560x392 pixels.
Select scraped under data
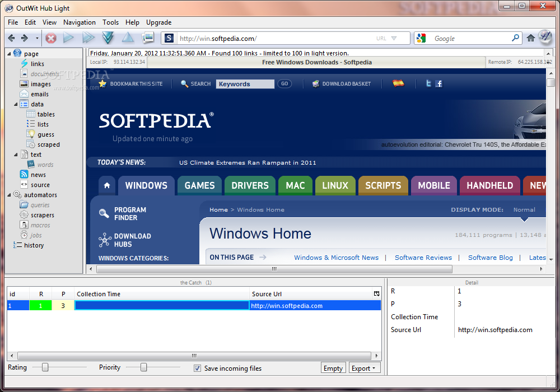(48, 144)
